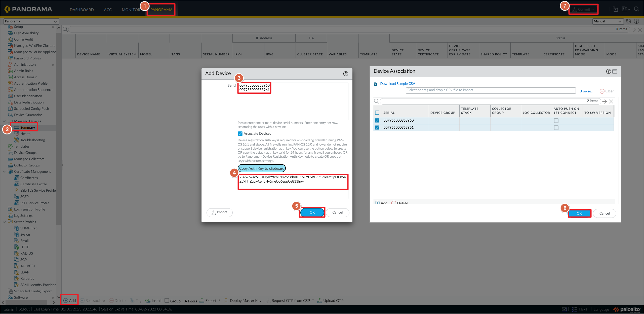
Task: Click Add at the bottom toolbar
Action: tap(69, 301)
